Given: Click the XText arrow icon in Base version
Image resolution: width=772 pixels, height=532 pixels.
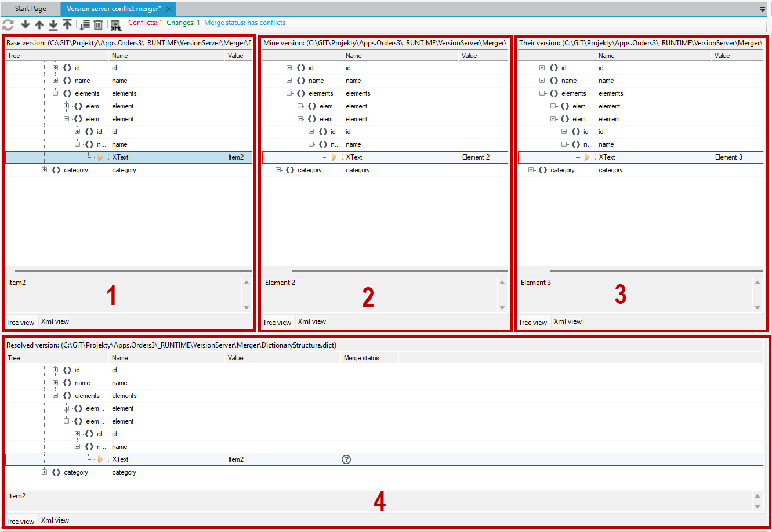Looking at the screenshot, I should pyautogui.click(x=100, y=157).
